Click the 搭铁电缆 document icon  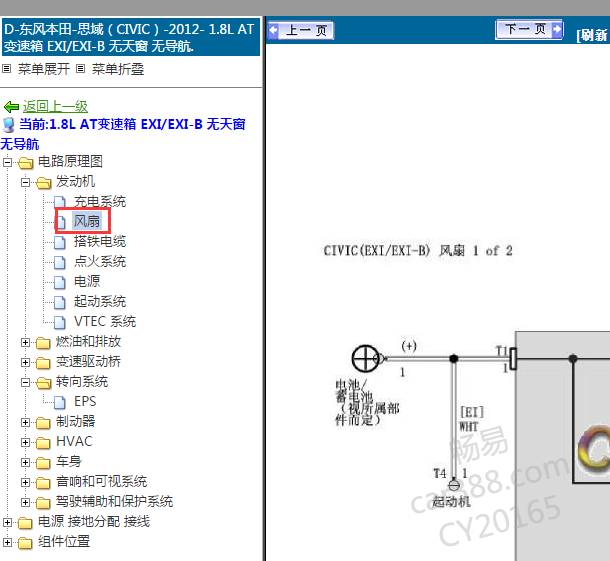point(60,242)
